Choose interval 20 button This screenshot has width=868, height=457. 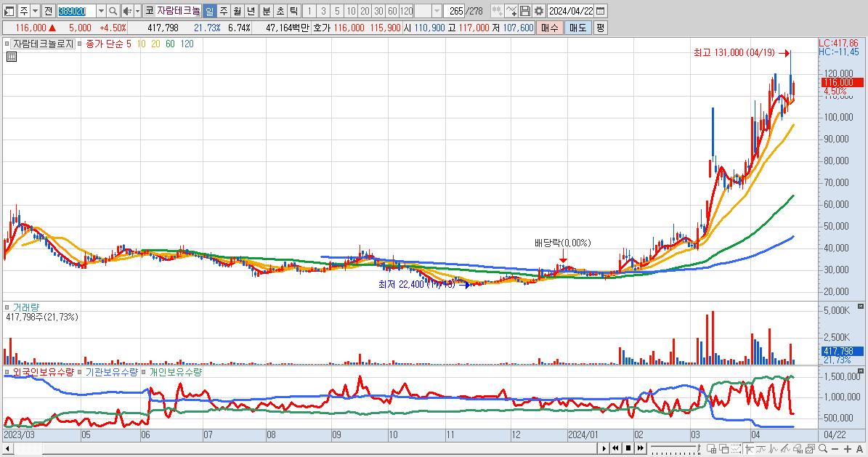365,11
